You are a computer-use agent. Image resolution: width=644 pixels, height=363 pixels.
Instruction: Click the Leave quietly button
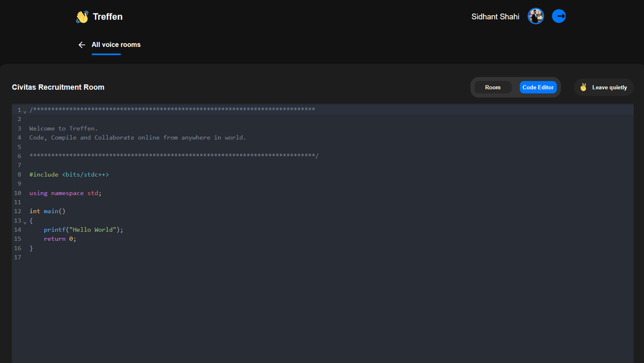[604, 87]
